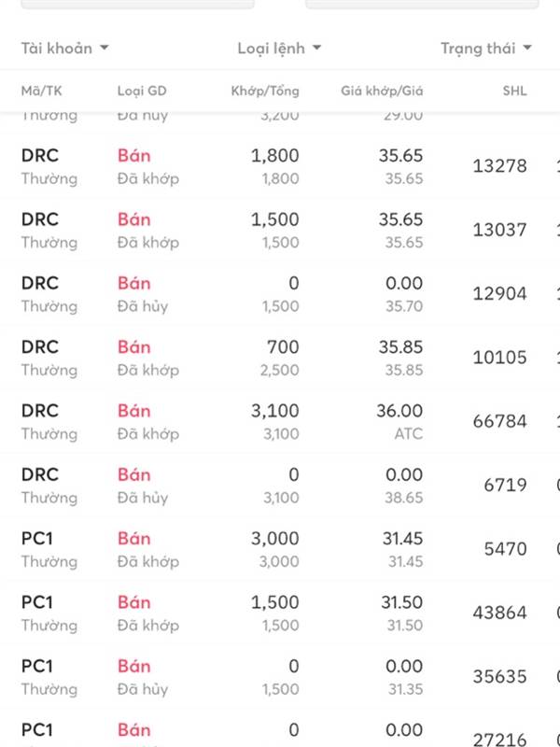This screenshot has width=560, height=747.
Task: Select the PC1 order of 3,000 at 31.45
Action: point(280,549)
